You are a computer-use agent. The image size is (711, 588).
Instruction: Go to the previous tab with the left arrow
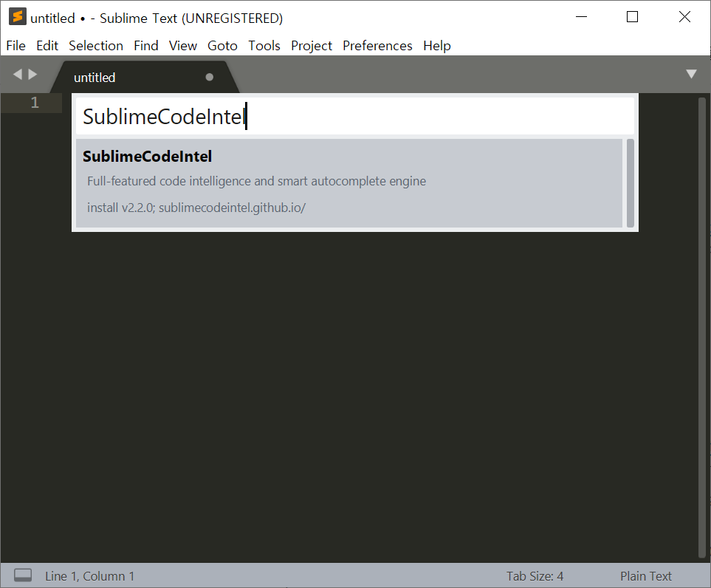click(18, 74)
